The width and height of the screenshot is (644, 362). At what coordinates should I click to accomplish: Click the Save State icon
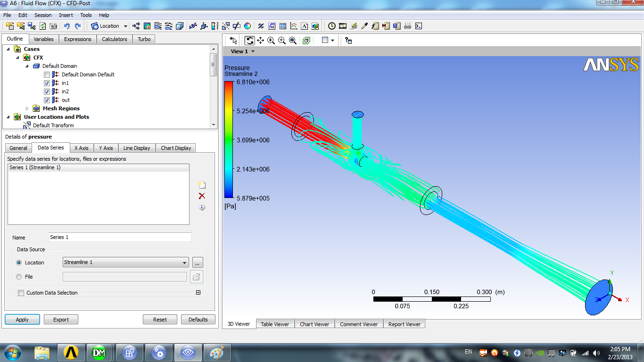[32, 26]
